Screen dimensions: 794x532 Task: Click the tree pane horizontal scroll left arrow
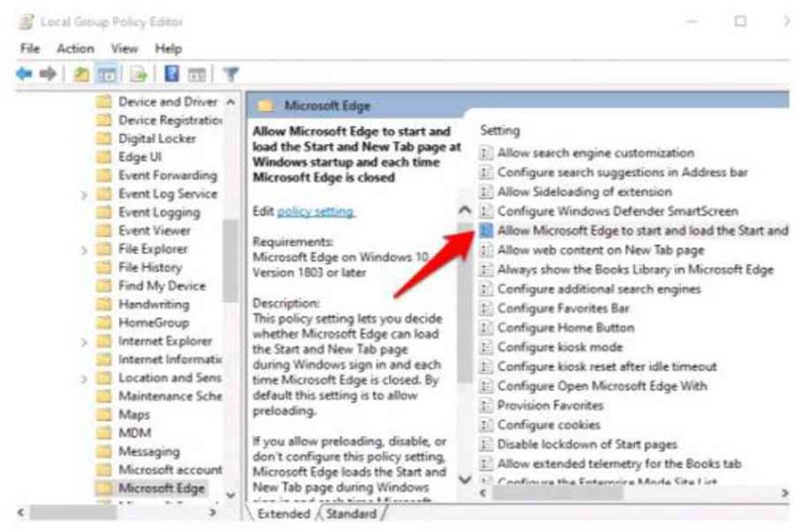pyautogui.click(x=21, y=513)
